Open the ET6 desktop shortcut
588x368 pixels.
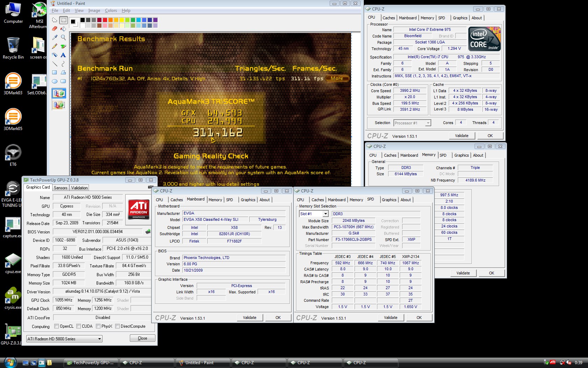pos(13,155)
